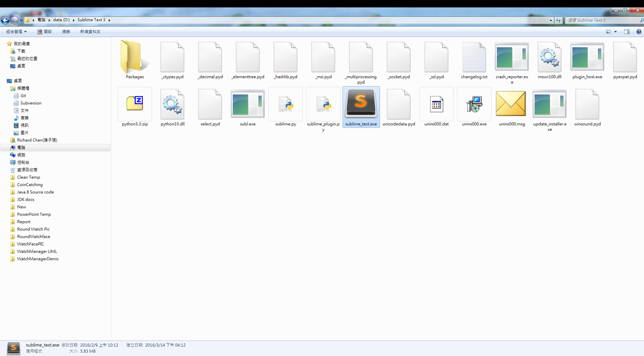Click the 燒錄 burn toolbar button
644x356 pixels.
pos(66,31)
